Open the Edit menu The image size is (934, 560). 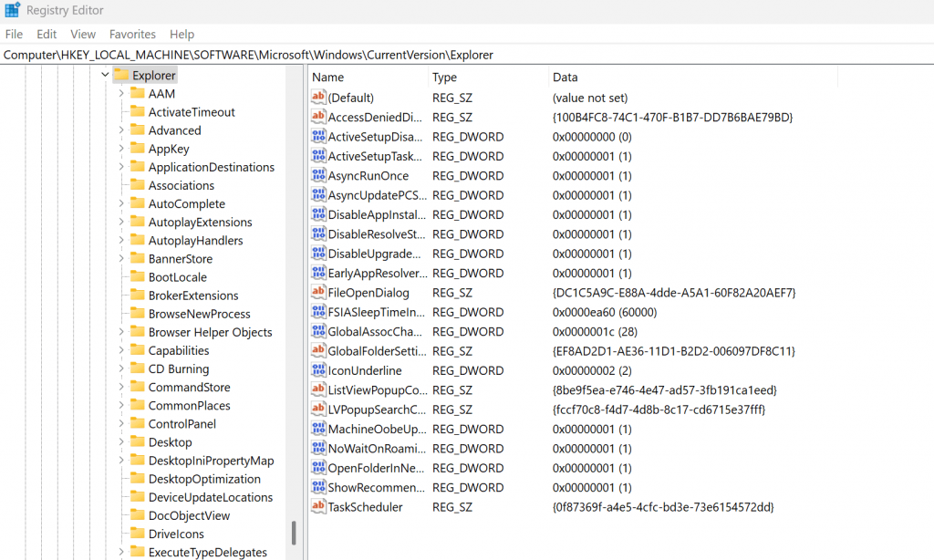click(x=47, y=34)
